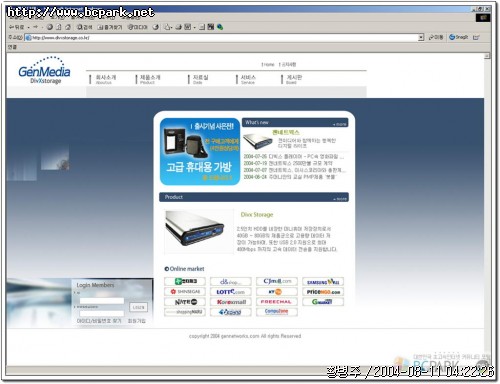Open the Koreamall online market logo
This screenshot has height=384, width=500.
pyautogui.click(x=231, y=302)
